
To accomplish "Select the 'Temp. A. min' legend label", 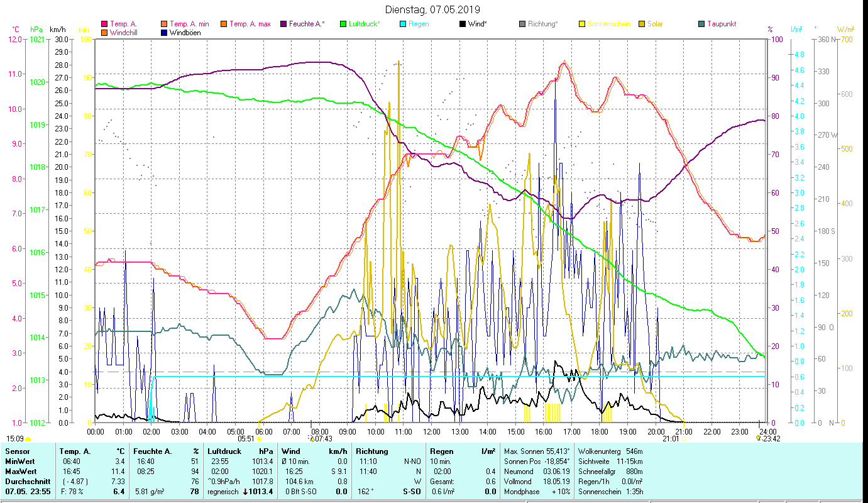I will [x=189, y=25].
